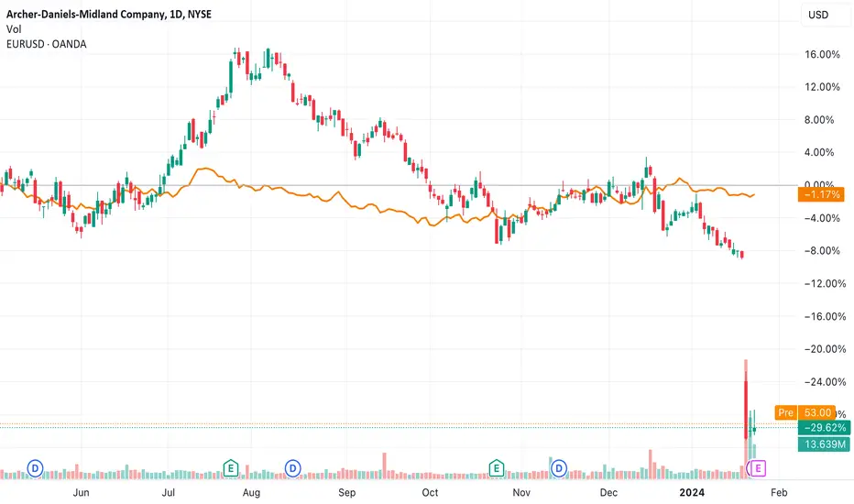Select the Vol indicator legend
This screenshot has height=504, width=854.
point(14,29)
